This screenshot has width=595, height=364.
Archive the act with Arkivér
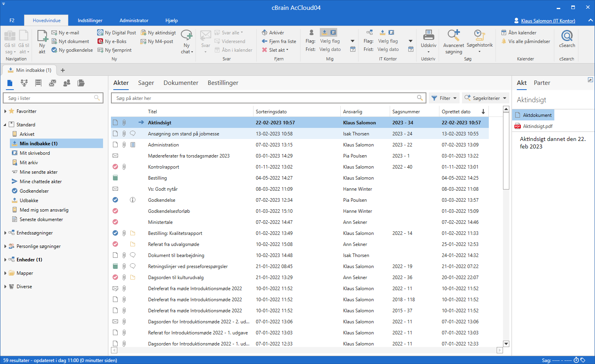[273, 33]
